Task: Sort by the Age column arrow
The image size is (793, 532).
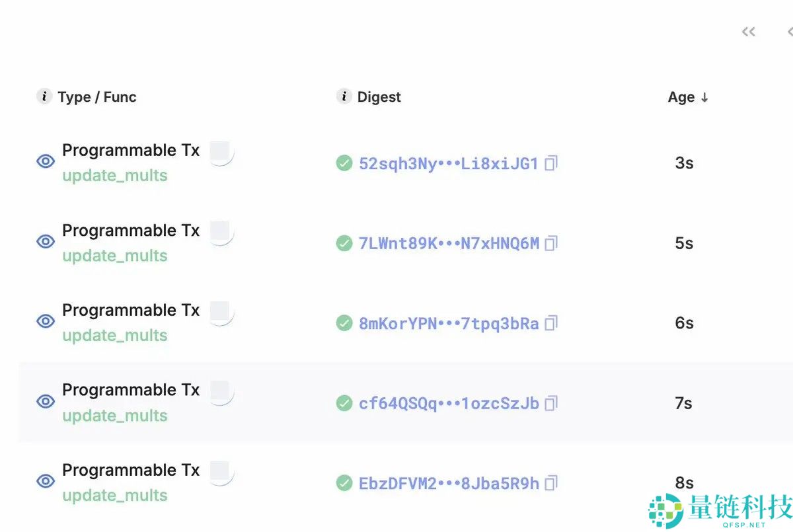Action: (x=704, y=97)
